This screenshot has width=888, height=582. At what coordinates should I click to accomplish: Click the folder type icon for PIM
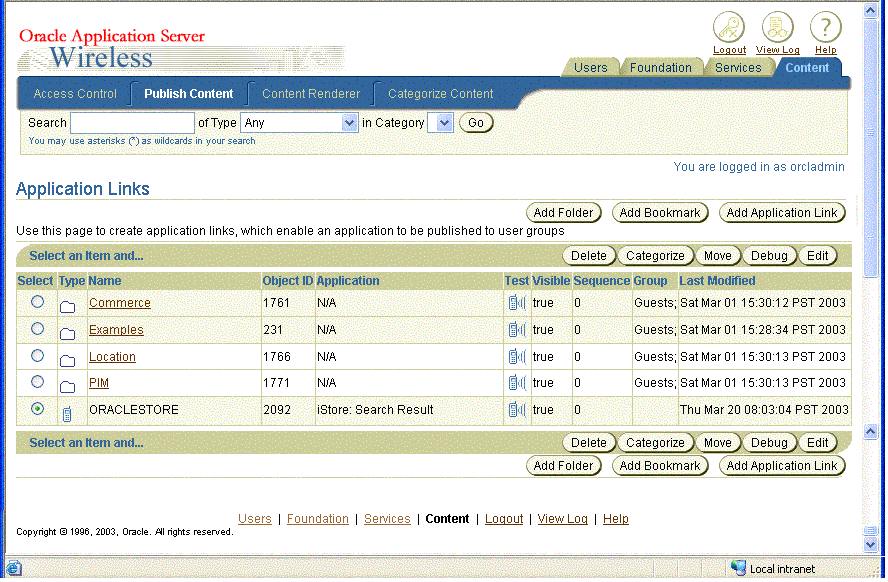[67, 387]
